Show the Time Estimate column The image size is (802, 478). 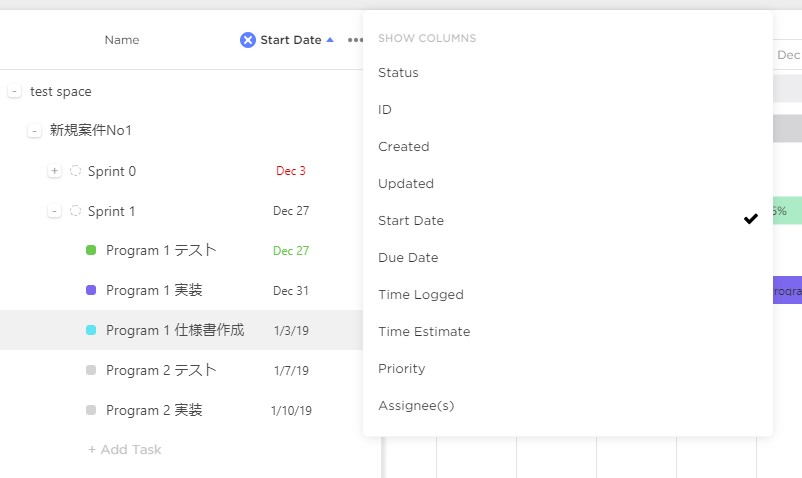point(568,331)
